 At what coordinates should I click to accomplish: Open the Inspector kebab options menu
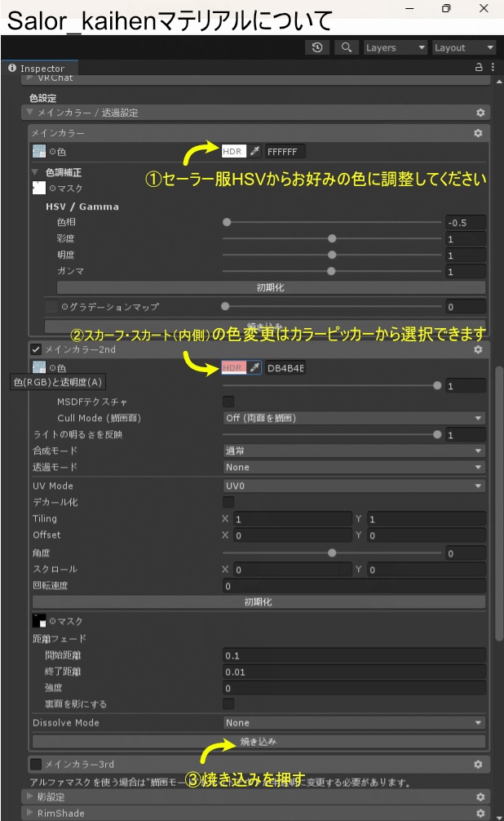pyautogui.click(x=493, y=67)
